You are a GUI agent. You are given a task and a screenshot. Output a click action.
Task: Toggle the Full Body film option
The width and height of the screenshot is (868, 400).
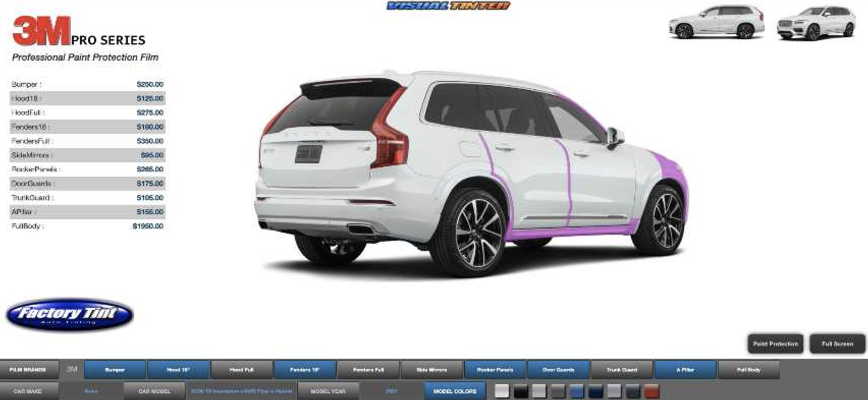749,370
